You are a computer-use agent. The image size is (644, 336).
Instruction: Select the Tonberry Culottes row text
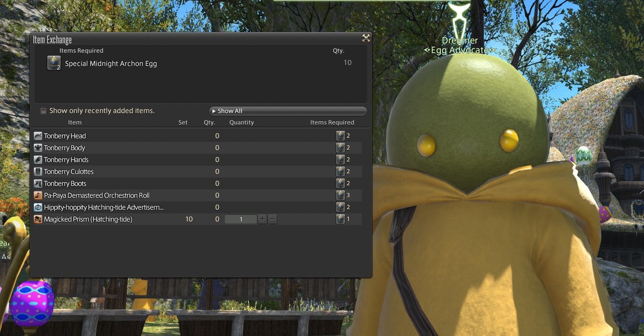point(69,172)
